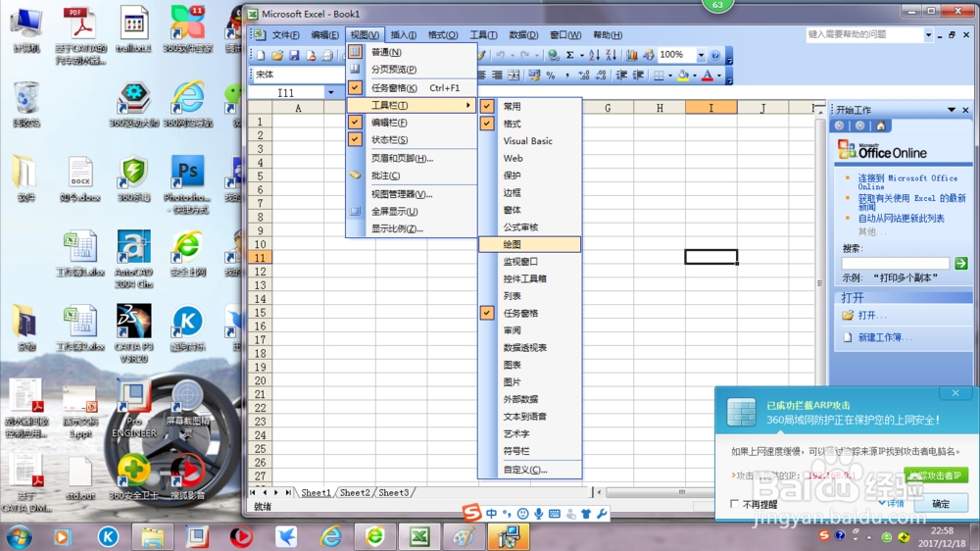Screen dimensions: 980x551
Task: Select the column G header
Action: [608, 108]
